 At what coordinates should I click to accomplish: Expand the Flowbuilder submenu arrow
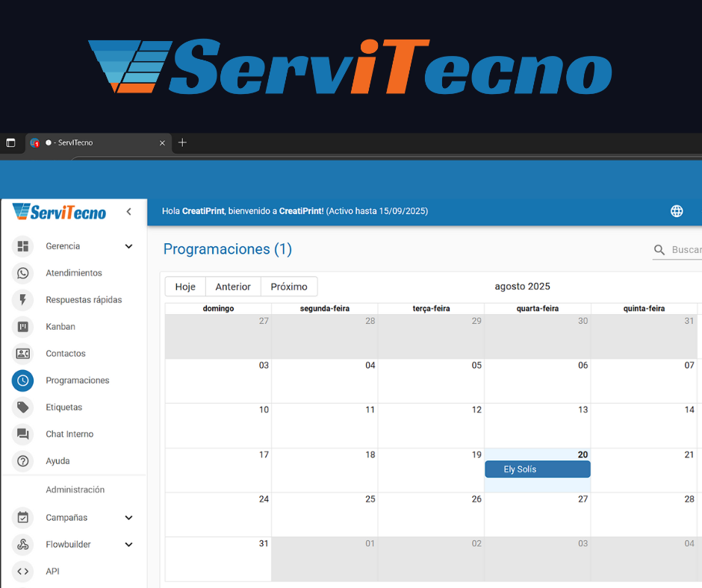128,545
